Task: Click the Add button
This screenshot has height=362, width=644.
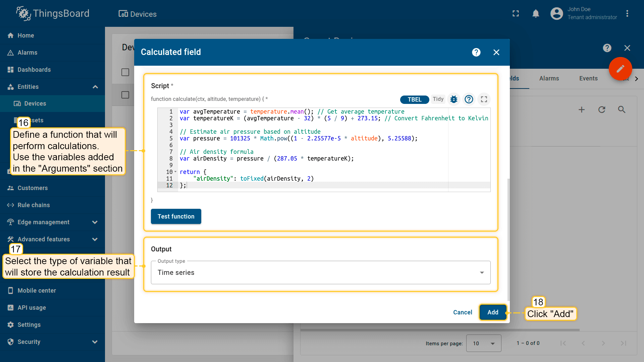Action: click(x=492, y=312)
